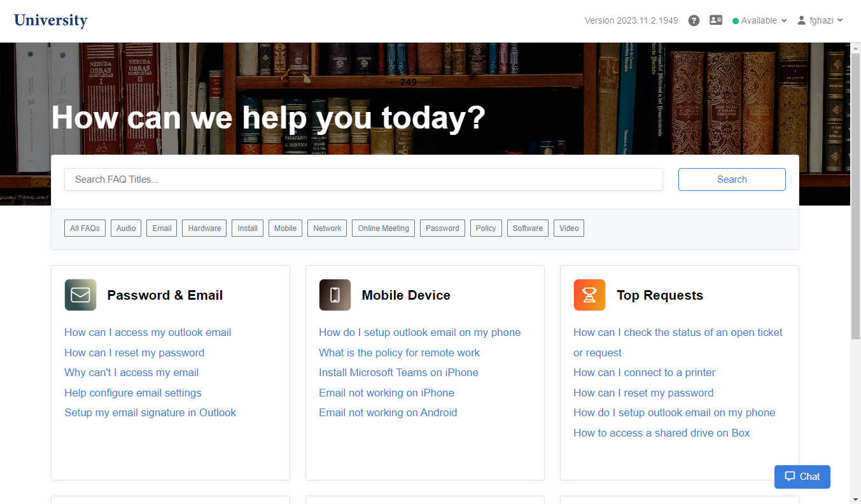The image size is (861, 504).
Task: Click the help question mark icon
Action: (x=694, y=20)
